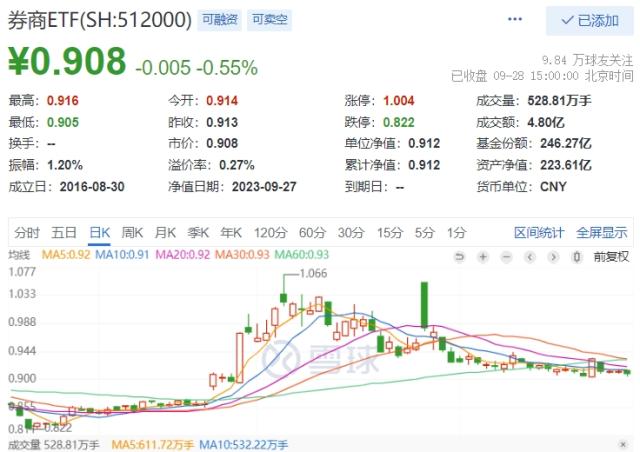Click the candlestick style icon beside 前复权
640x452 pixels.
coord(577,257)
